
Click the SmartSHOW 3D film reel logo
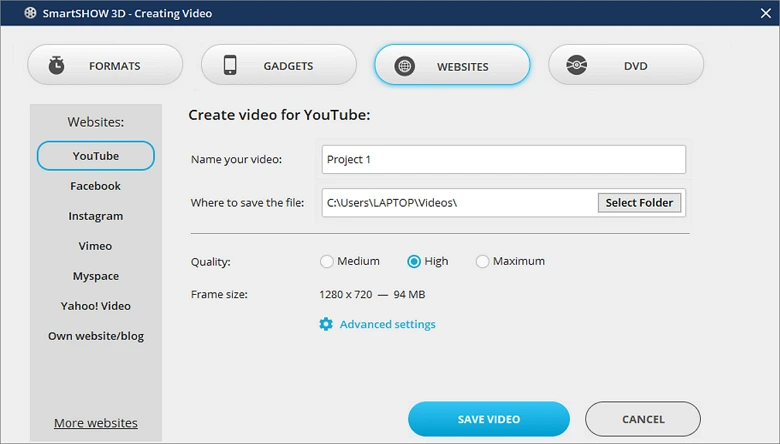click(30, 12)
